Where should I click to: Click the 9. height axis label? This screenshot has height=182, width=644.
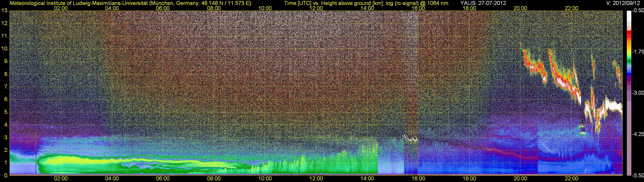tap(6, 61)
